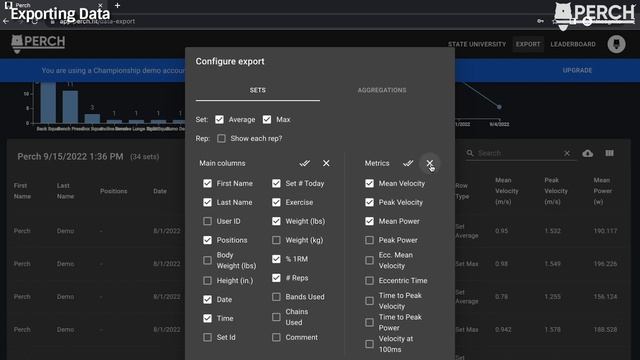Clear the search field with X icon
The height and width of the screenshot is (360, 640).
pos(567,153)
